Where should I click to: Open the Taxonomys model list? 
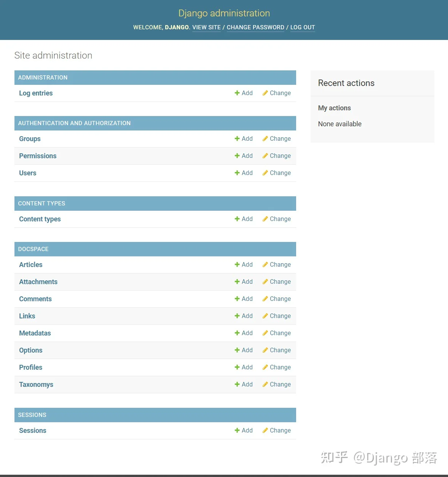pyautogui.click(x=36, y=385)
